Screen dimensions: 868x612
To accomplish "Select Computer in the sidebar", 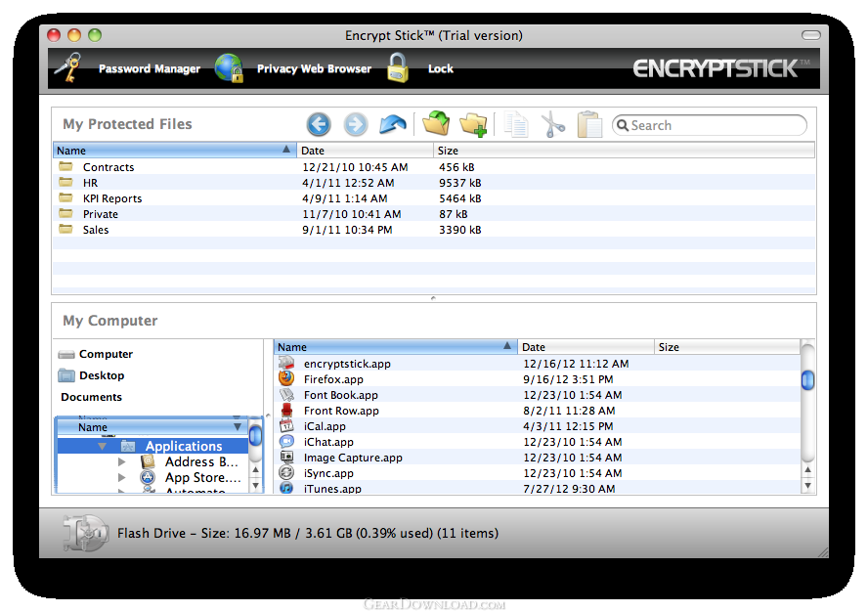I will click(x=106, y=354).
